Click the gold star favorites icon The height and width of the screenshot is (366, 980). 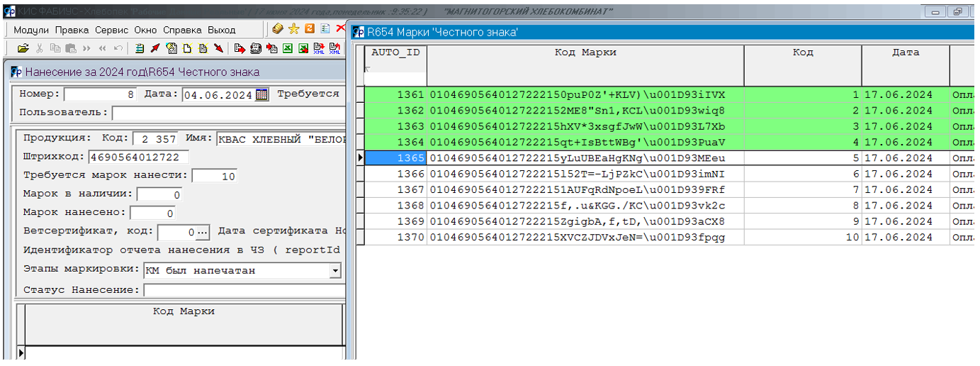click(x=293, y=29)
